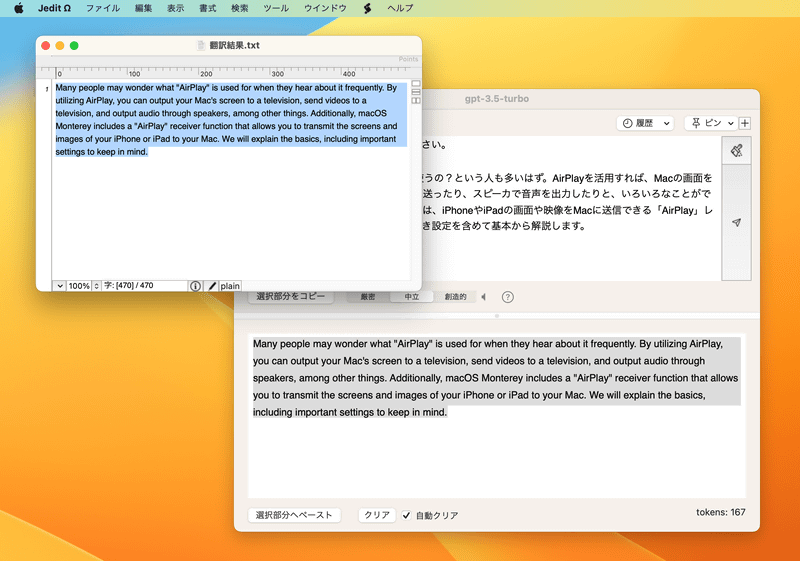The image size is (800, 561).
Task: Click the tokens: 167 label
Action: (720, 512)
